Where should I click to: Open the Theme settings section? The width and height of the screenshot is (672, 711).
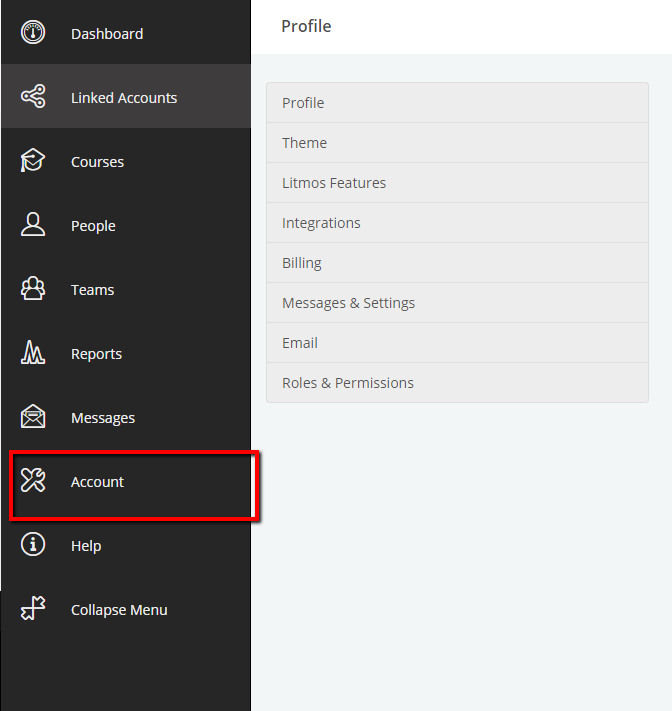click(458, 143)
